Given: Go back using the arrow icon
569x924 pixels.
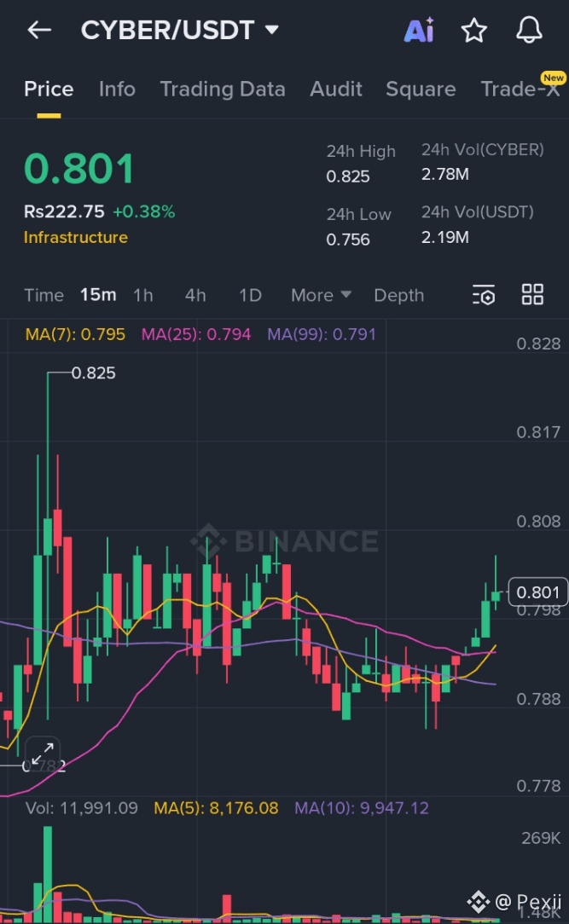Looking at the screenshot, I should [x=39, y=30].
